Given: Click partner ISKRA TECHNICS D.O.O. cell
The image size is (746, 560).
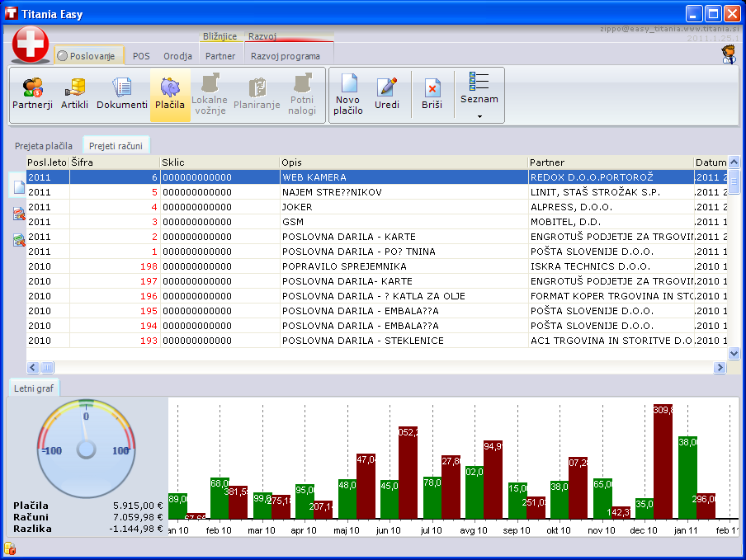Looking at the screenshot, I should pyautogui.click(x=611, y=266).
